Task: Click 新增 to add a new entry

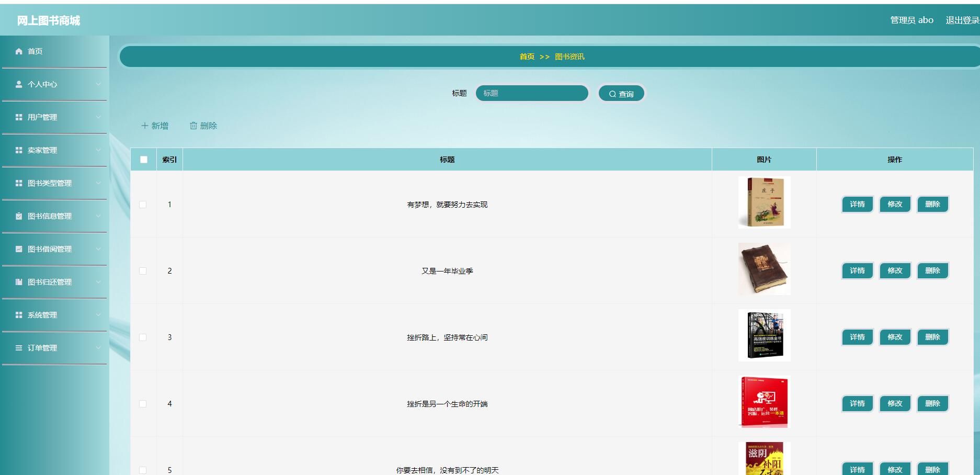Action: pos(155,126)
